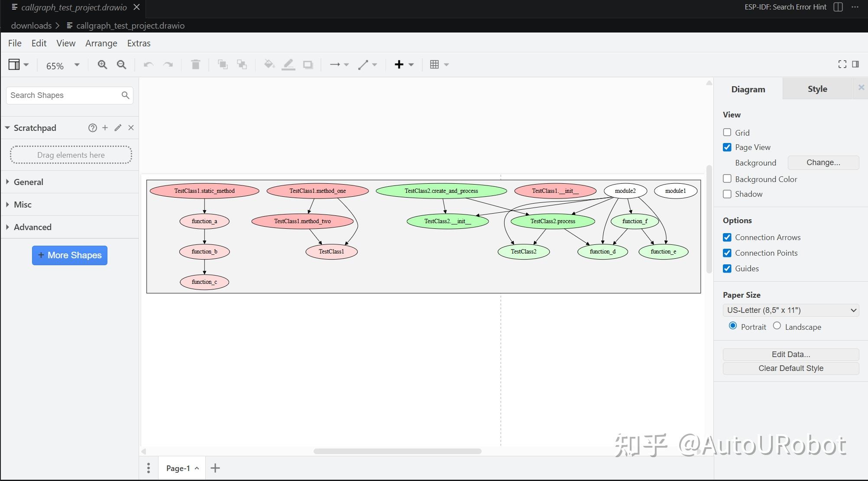
Task: Open the waypoints style dropdown
Action: point(368,65)
